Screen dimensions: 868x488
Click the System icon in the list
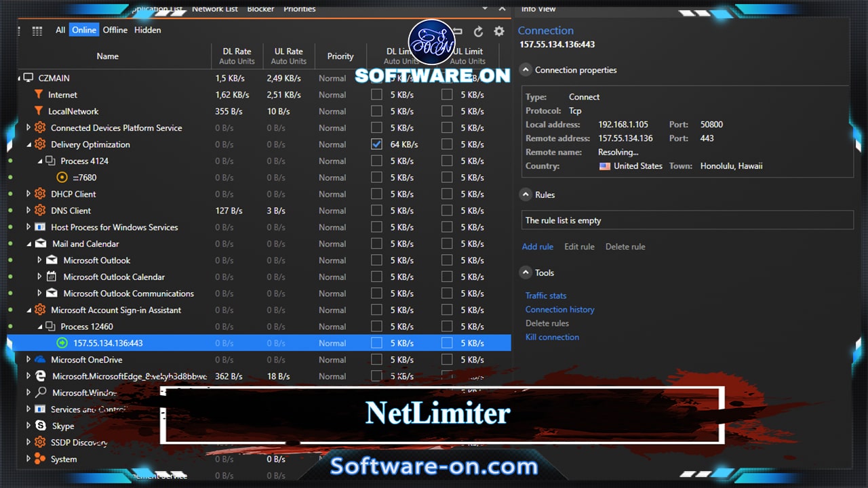[40, 459]
